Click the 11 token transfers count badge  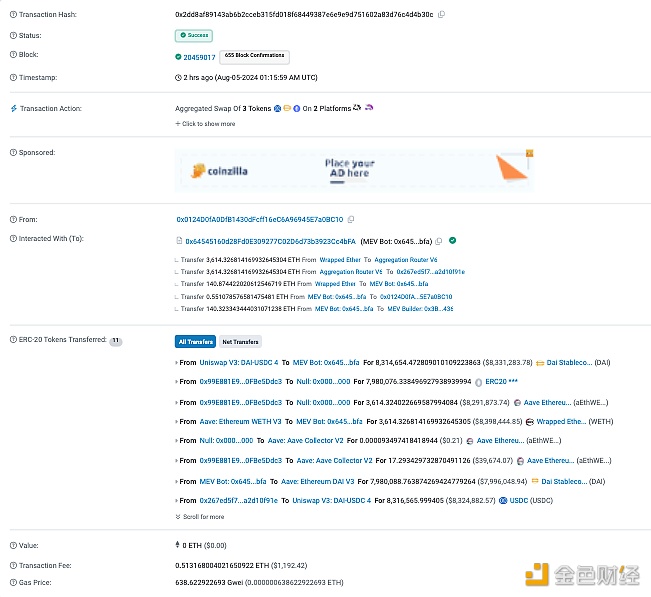116,340
